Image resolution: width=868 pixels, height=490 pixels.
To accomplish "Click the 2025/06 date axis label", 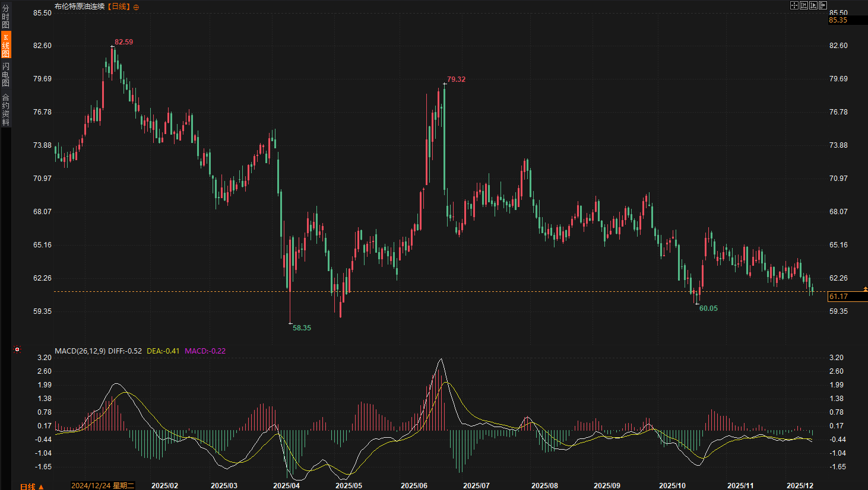I will [414, 486].
